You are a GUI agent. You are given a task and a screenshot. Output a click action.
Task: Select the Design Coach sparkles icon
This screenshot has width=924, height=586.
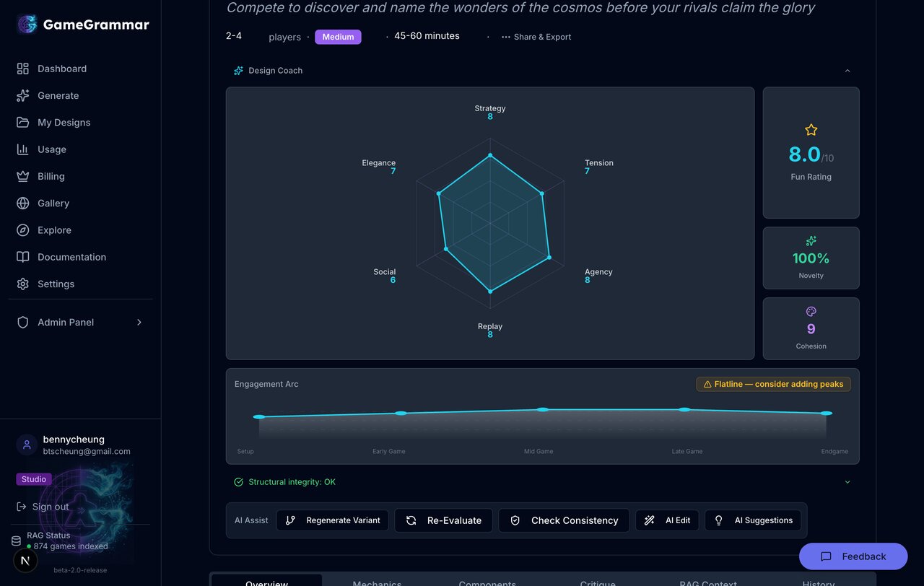(x=238, y=70)
